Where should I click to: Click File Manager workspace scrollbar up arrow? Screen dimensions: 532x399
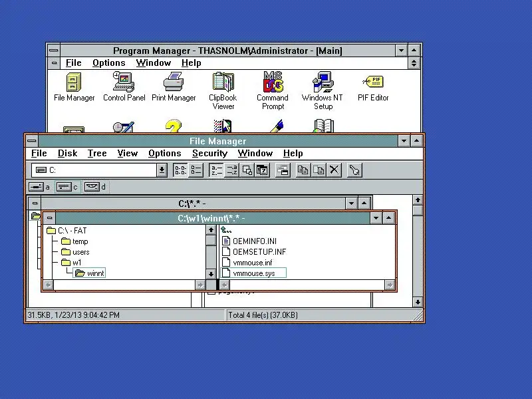[418, 200]
